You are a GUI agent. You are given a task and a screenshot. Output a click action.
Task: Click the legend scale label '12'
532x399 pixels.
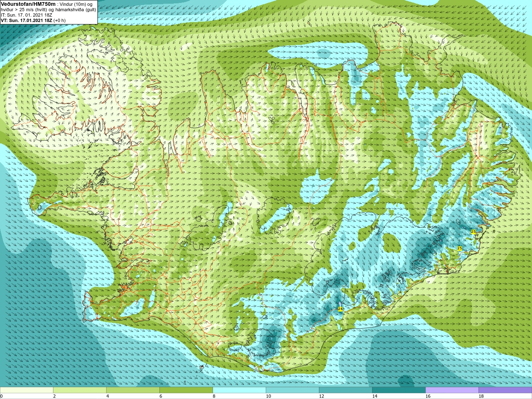point(321,397)
